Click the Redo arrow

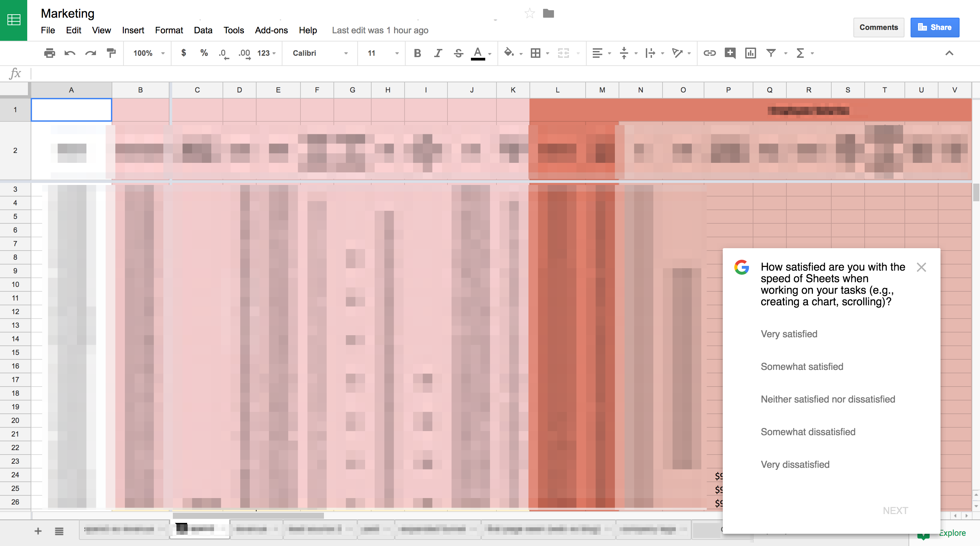pos(91,53)
